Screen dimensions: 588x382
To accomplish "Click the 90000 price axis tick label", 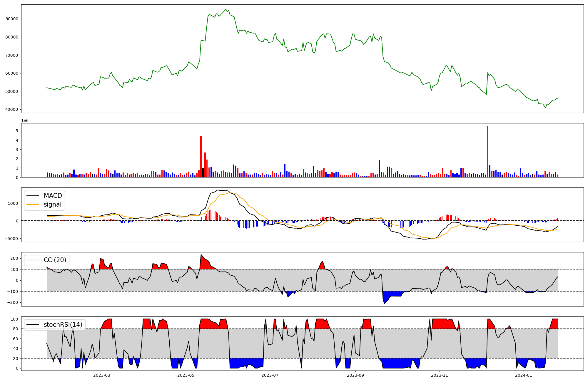I will pos(12,19).
